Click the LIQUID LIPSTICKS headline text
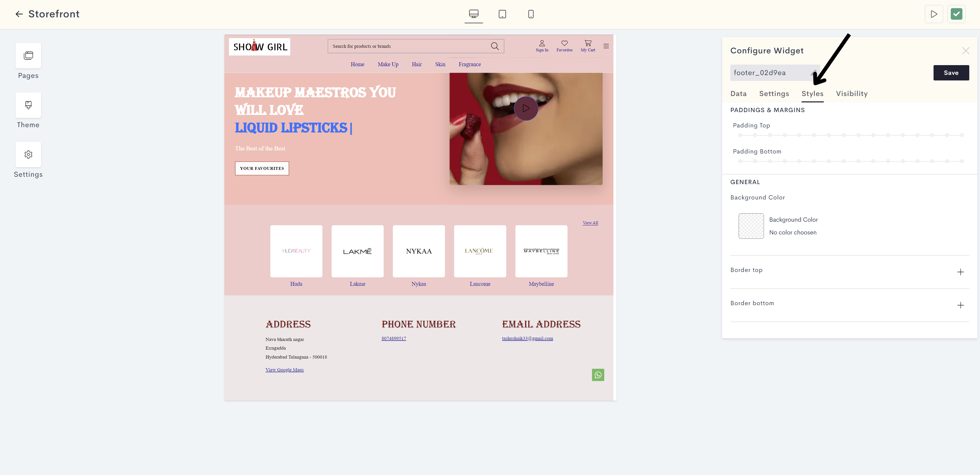 (x=291, y=128)
